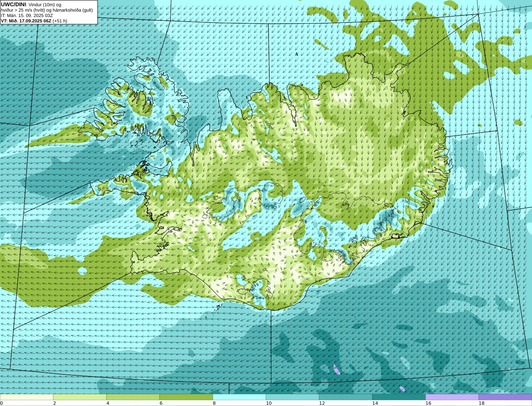The width and height of the screenshot is (532, 406).
Task: Select the 4–6 m/s green legend swatch
Action: [133, 397]
